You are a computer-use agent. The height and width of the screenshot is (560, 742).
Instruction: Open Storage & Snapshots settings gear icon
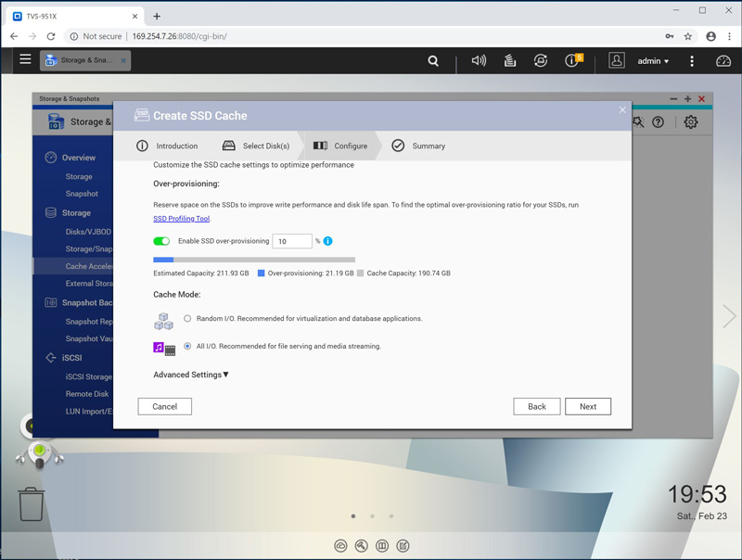tap(690, 122)
